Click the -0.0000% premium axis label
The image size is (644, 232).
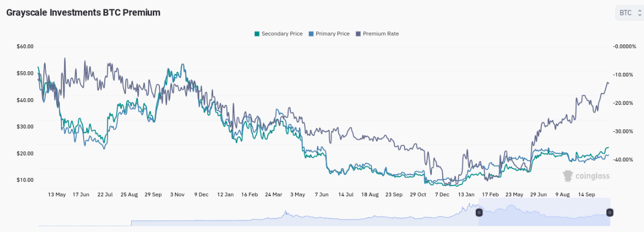tap(625, 47)
